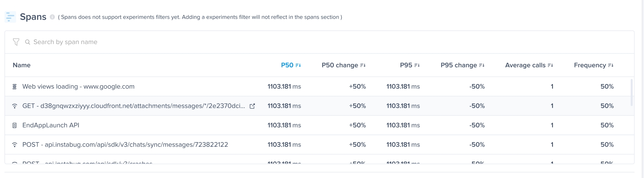Click the info icon beside Spans

(x=53, y=17)
